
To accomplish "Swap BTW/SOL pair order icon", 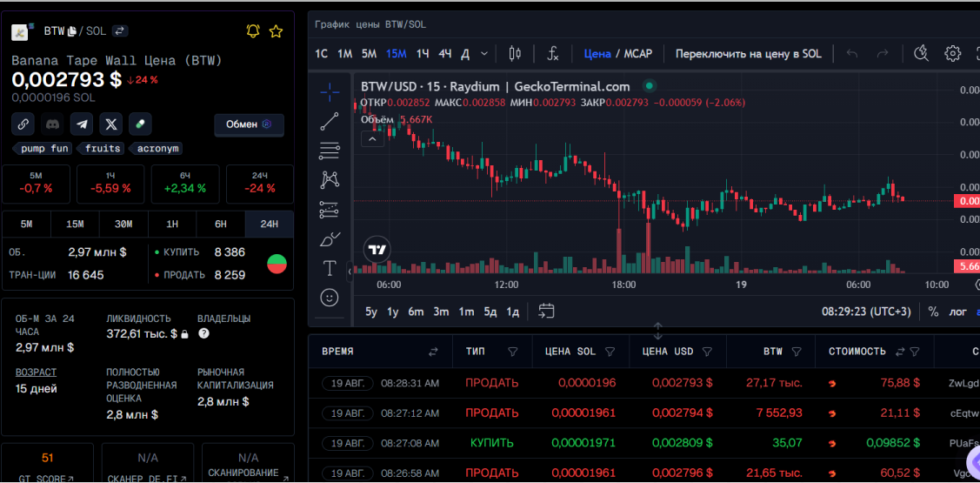I will click(120, 30).
